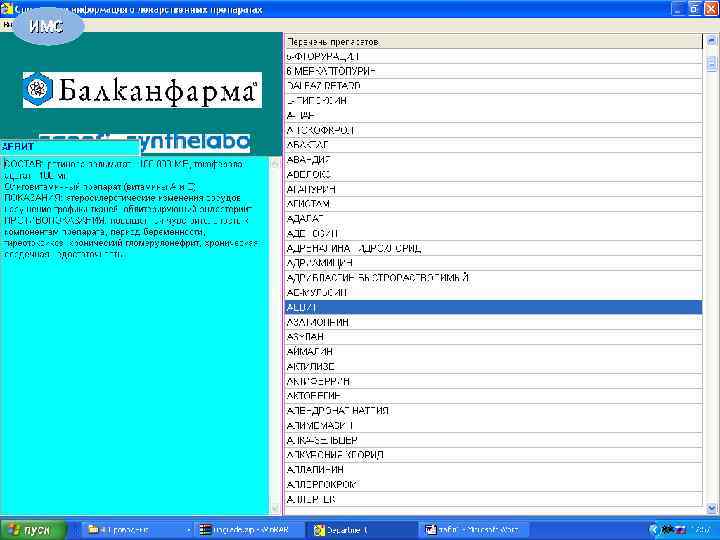Select АБАКТАЛ row
This screenshot has height=540, width=720.
click(x=493, y=145)
